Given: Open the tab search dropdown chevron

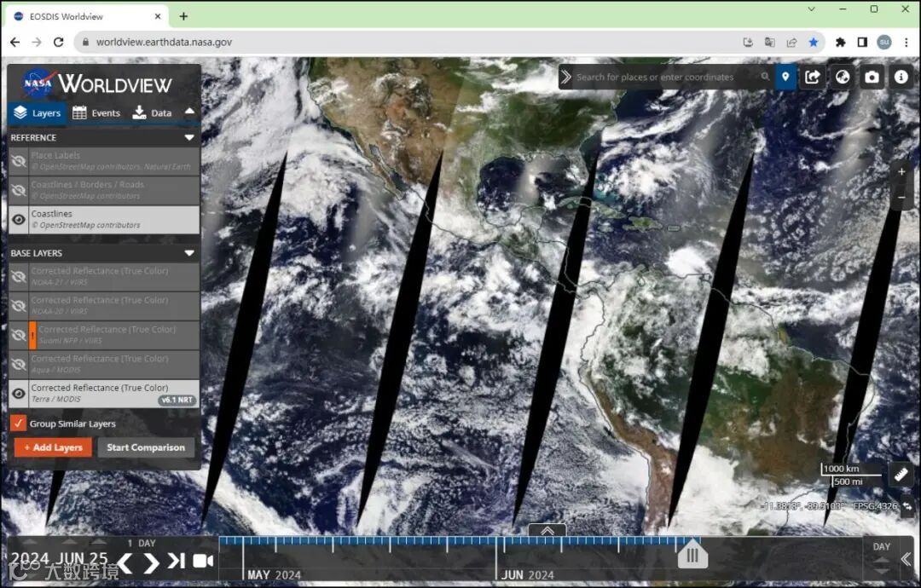Looking at the screenshot, I should pyautogui.click(x=811, y=9).
